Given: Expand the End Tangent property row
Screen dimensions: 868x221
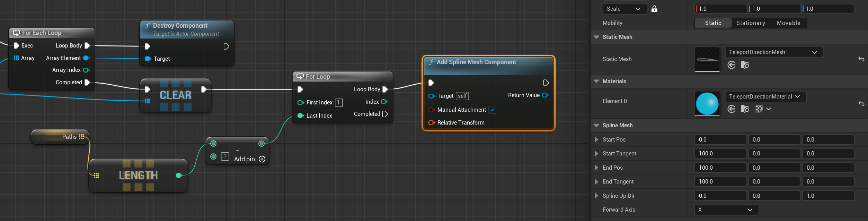Looking at the screenshot, I should [596, 181].
